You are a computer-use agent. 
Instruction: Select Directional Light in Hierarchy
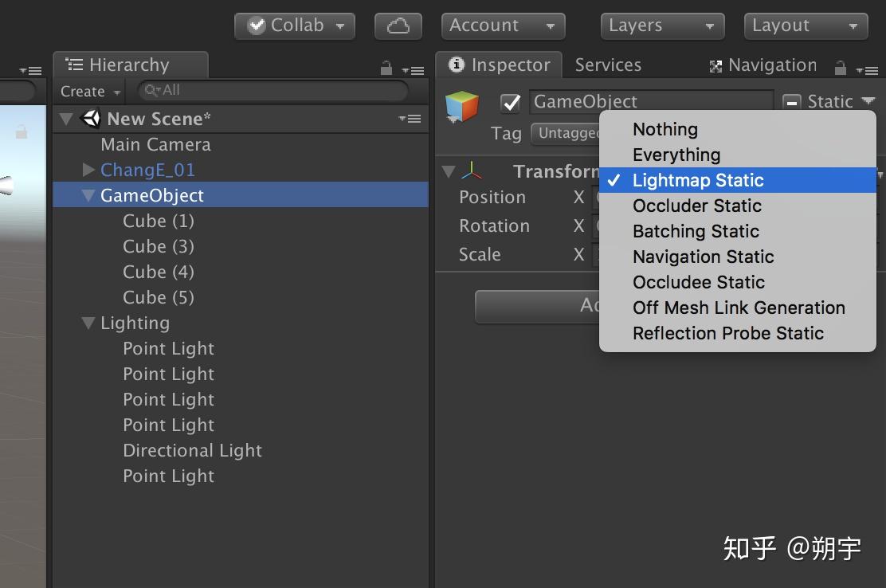point(241,450)
